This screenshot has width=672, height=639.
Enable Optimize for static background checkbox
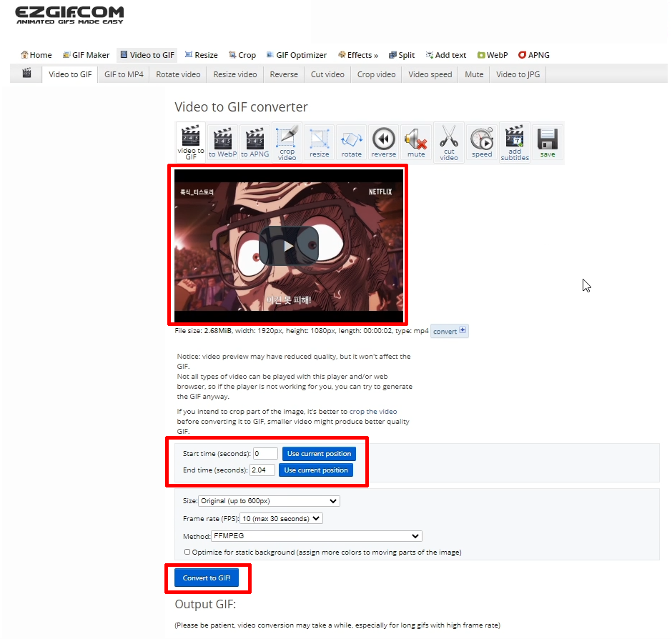click(x=187, y=552)
